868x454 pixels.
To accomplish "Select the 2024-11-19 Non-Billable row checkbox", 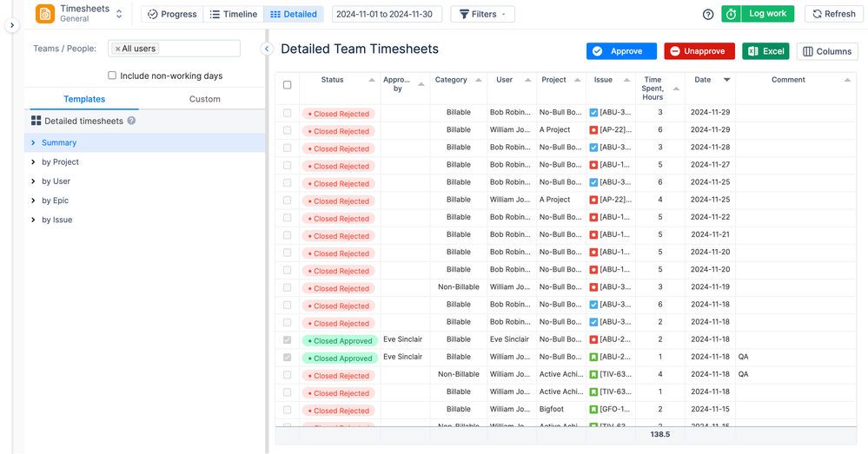I will [x=288, y=287].
